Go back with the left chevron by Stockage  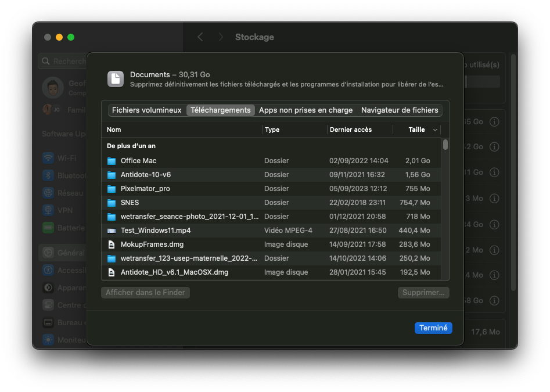coord(200,37)
